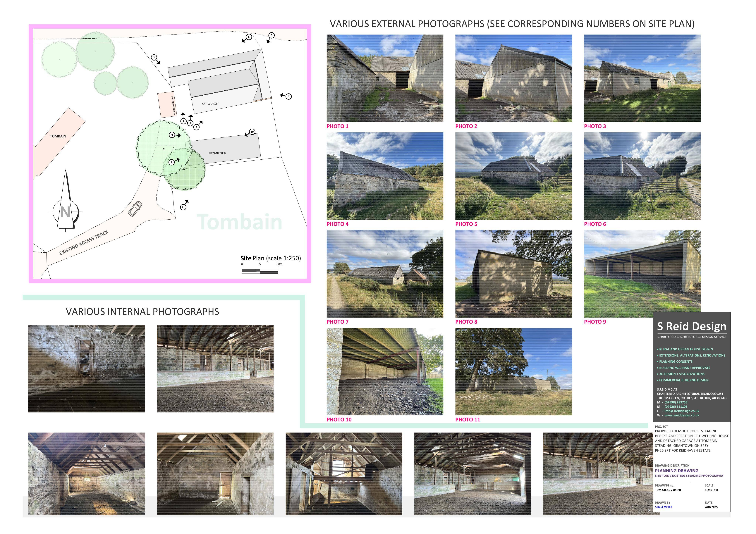The image size is (756, 534).
Task: View the PHOTO 4 image
Action: 385,176
